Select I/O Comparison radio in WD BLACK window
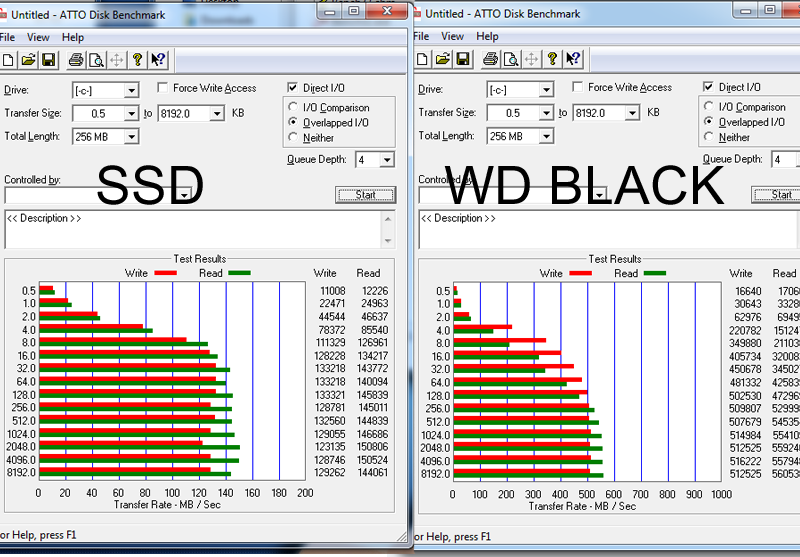The height and width of the screenshot is (557, 800). [709, 106]
